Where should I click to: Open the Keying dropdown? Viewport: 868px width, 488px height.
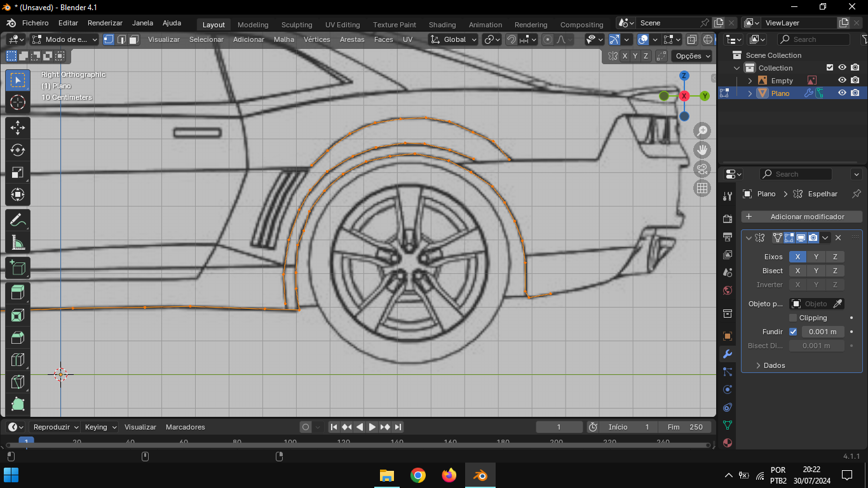pyautogui.click(x=100, y=427)
